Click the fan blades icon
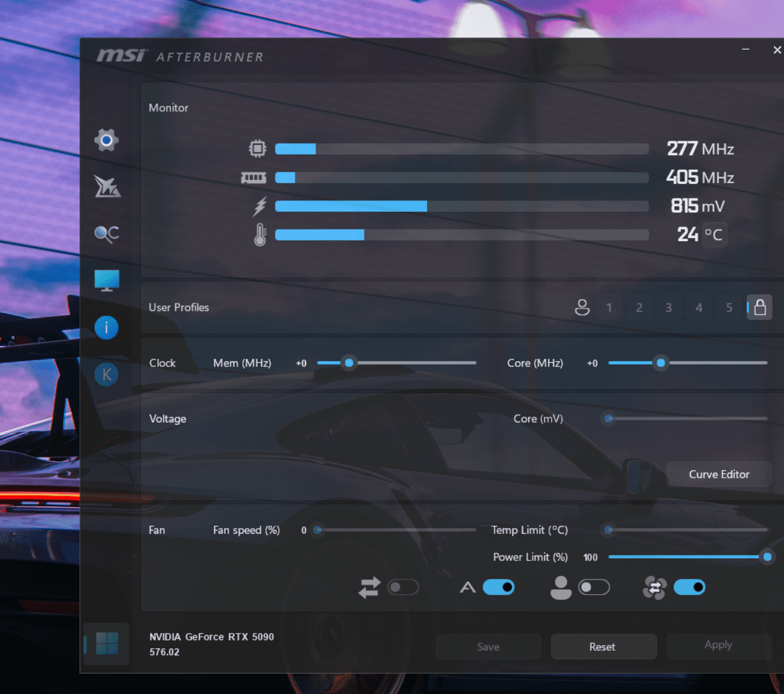Viewport: 784px width, 694px height. pyautogui.click(x=654, y=587)
